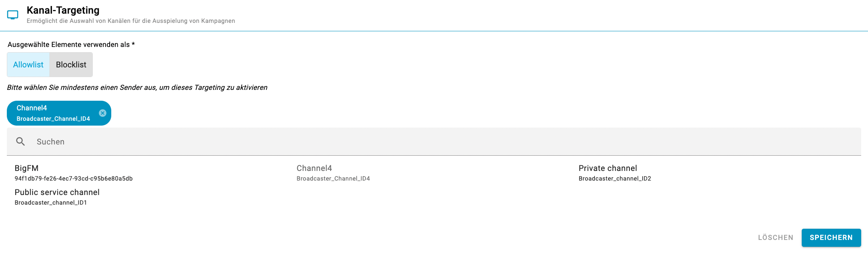Select the BigFM channel
The height and width of the screenshot is (254, 868).
coord(27,169)
